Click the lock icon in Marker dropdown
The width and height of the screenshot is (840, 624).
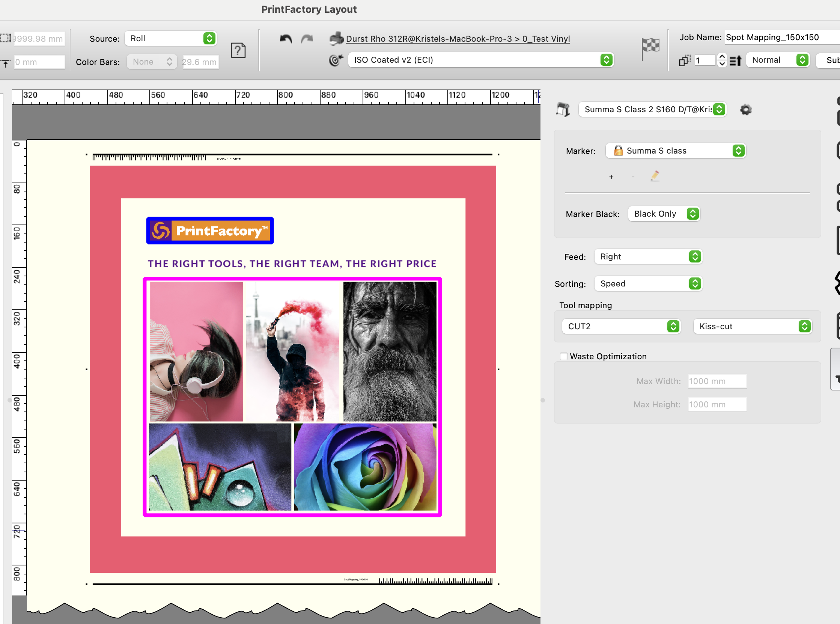click(x=618, y=151)
